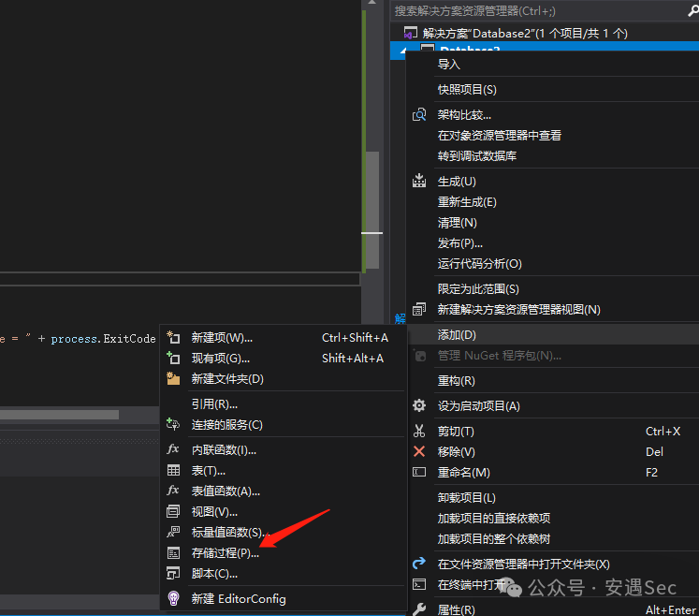The width and height of the screenshot is (699, 616).
Task: Choose Script (脚本) in Add submenu
Action: pos(215,574)
